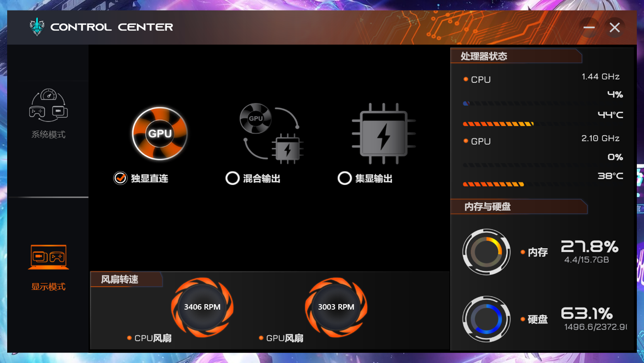
Task: Select the 混合输出 radio option
Action: (x=232, y=178)
